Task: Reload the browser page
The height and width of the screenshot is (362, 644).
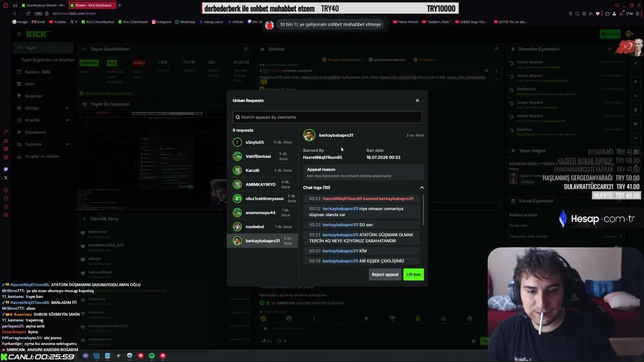Action: coord(28,14)
